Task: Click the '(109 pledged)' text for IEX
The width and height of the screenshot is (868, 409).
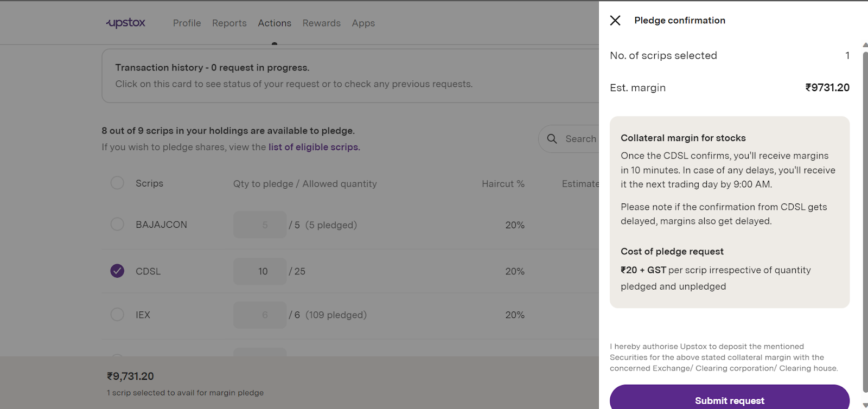Action: tap(336, 315)
